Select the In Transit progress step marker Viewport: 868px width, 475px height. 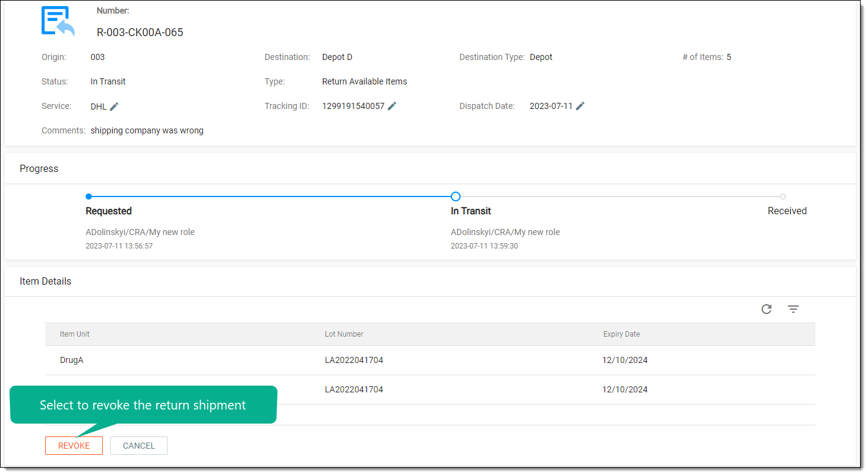[455, 196]
